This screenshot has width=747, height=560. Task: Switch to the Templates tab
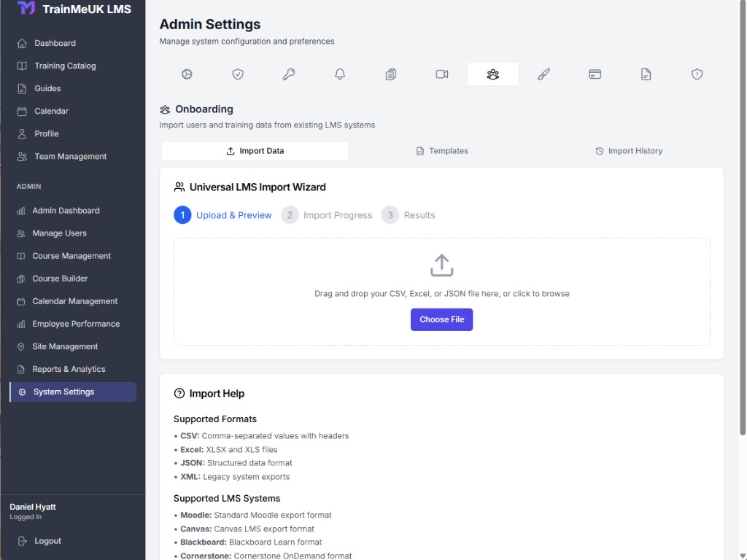pyautogui.click(x=441, y=151)
